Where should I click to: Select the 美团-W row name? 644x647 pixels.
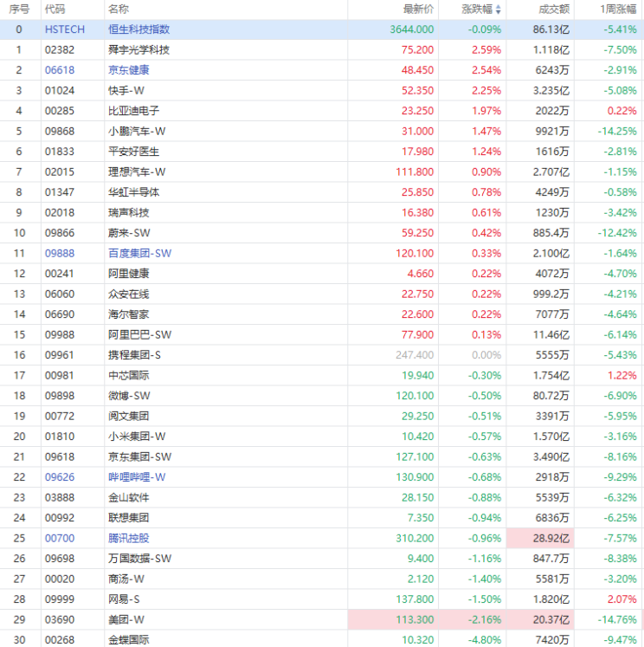[126, 620]
